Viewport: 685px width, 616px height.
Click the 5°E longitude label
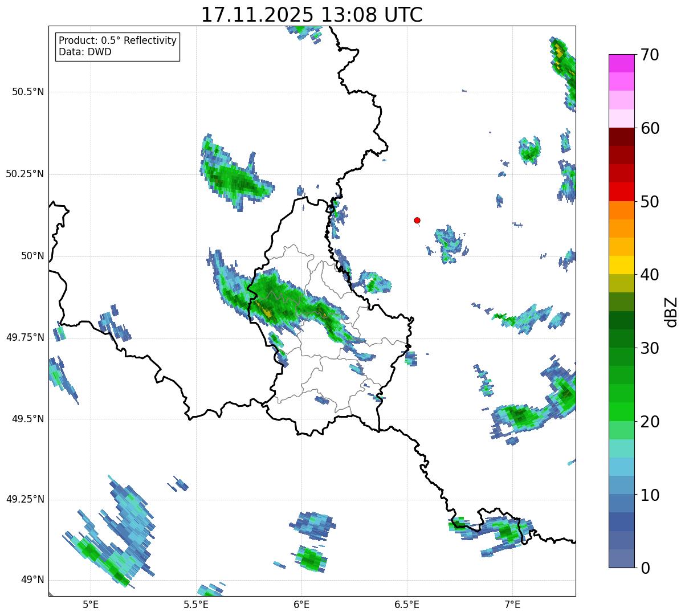91,604
